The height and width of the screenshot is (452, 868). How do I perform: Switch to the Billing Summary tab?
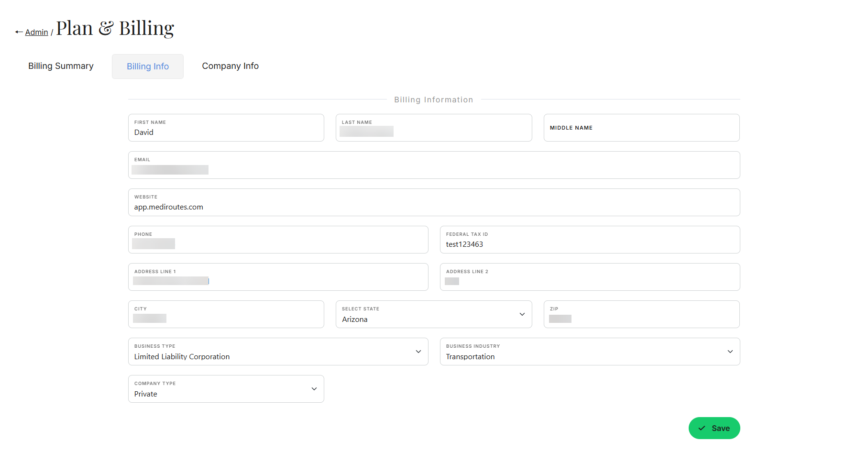61,66
